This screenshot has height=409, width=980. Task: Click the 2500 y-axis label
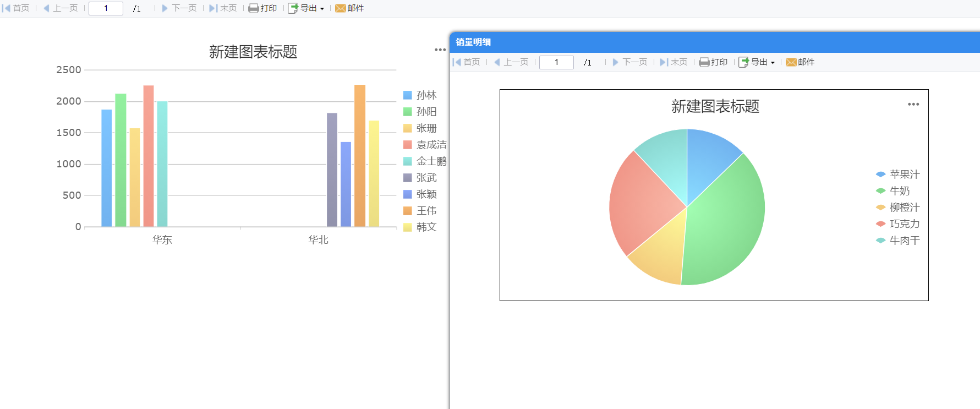(x=69, y=70)
